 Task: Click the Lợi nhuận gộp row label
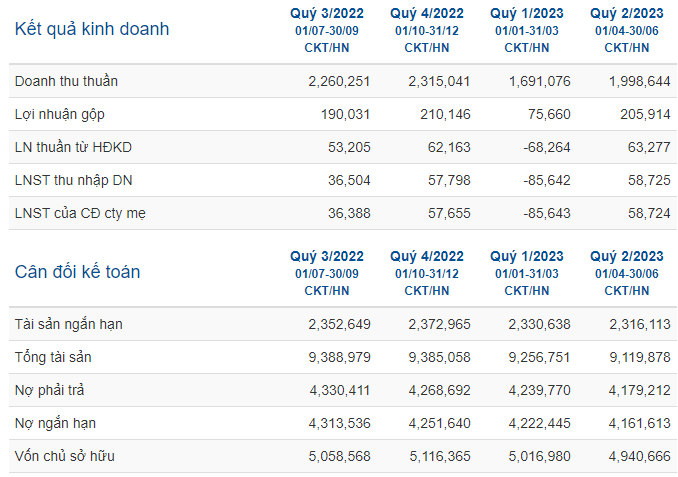pyautogui.click(x=60, y=115)
